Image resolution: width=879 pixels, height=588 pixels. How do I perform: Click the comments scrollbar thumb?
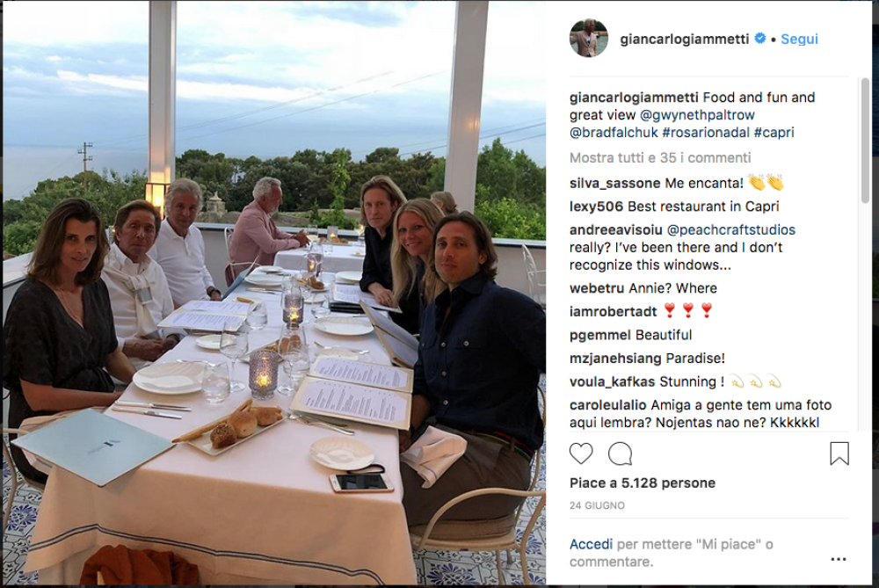click(865, 140)
